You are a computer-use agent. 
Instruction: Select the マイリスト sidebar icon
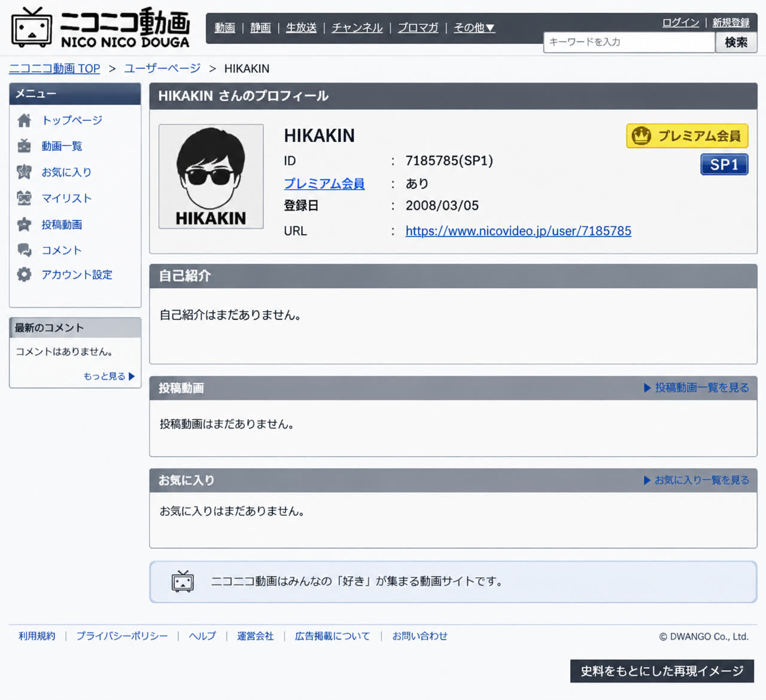click(24, 198)
